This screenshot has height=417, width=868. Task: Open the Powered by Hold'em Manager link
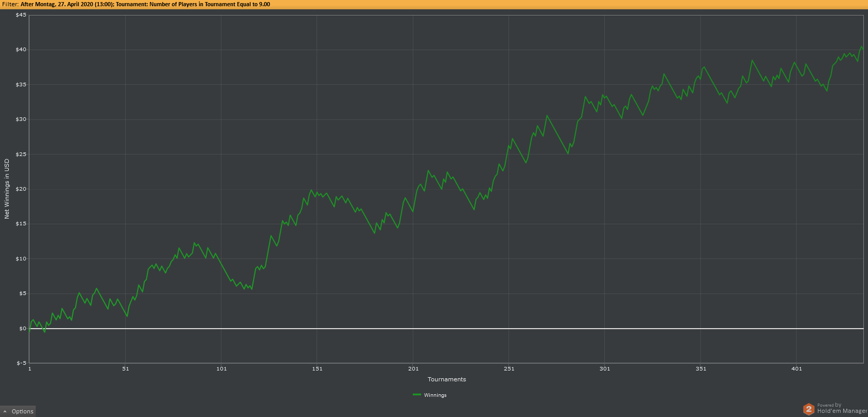(841, 409)
